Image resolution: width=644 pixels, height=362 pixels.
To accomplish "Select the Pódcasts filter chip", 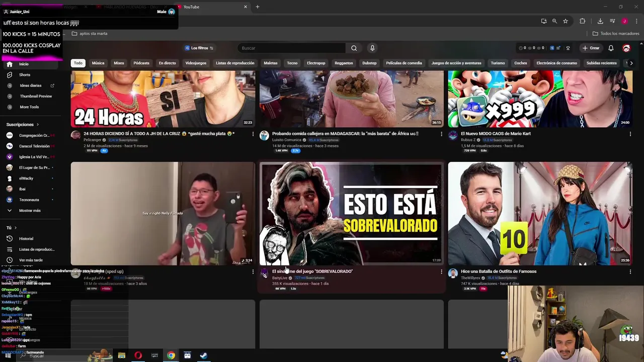I will click(141, 63).
